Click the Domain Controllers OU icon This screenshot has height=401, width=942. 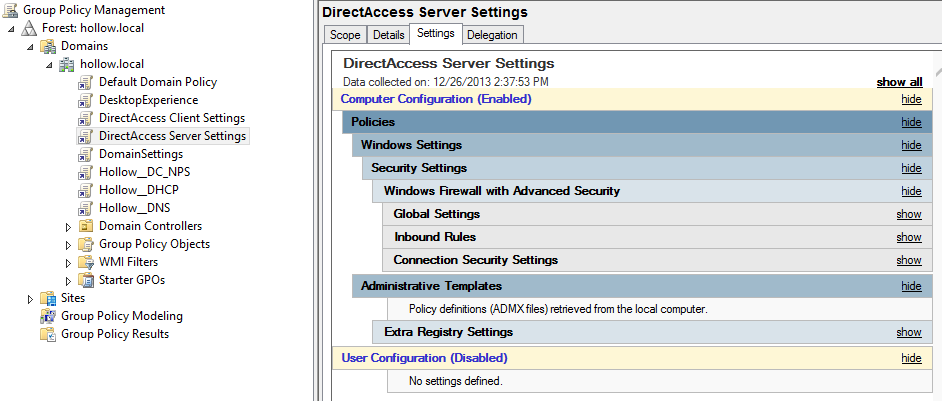click(87, 227)
